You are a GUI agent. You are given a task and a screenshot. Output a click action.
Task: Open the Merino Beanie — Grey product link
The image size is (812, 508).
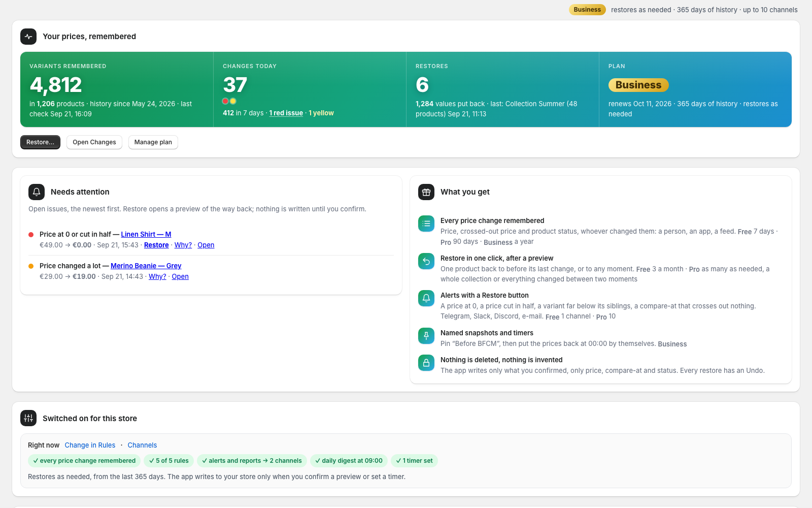pyautogui.click(x=146, y=266)
